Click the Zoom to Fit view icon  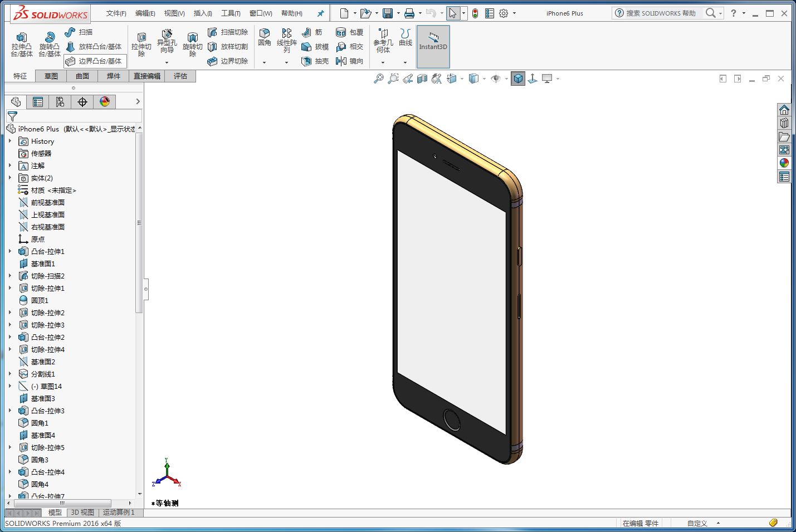[378, 79]
